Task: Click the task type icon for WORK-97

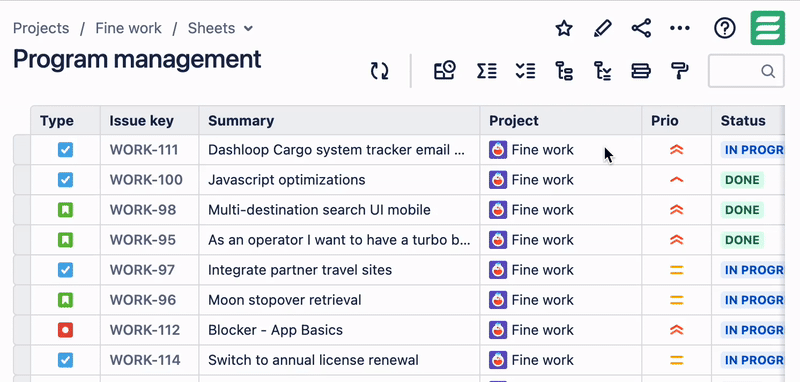Action: (x=65, y=270)
